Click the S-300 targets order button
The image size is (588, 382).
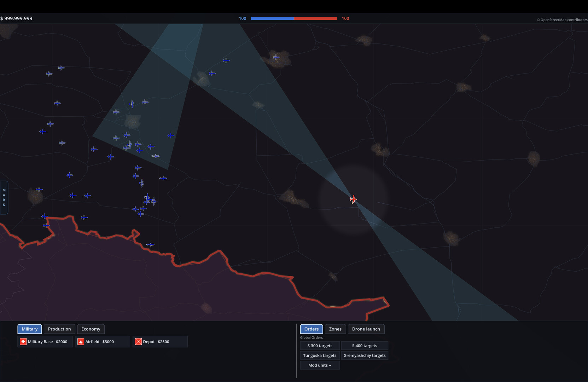pyautogui.click(x=320, y=346)
